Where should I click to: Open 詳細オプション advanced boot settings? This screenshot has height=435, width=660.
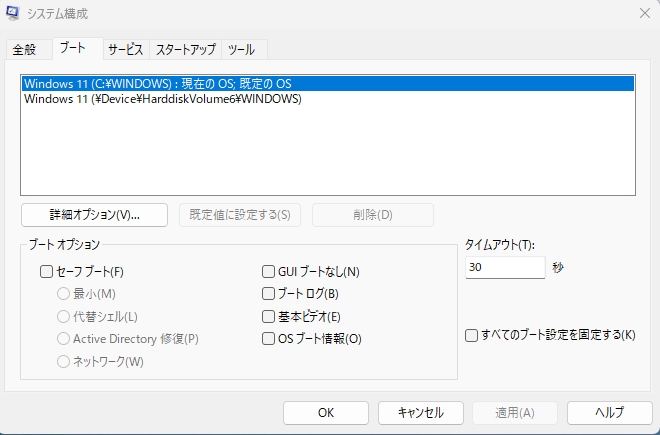94,215
